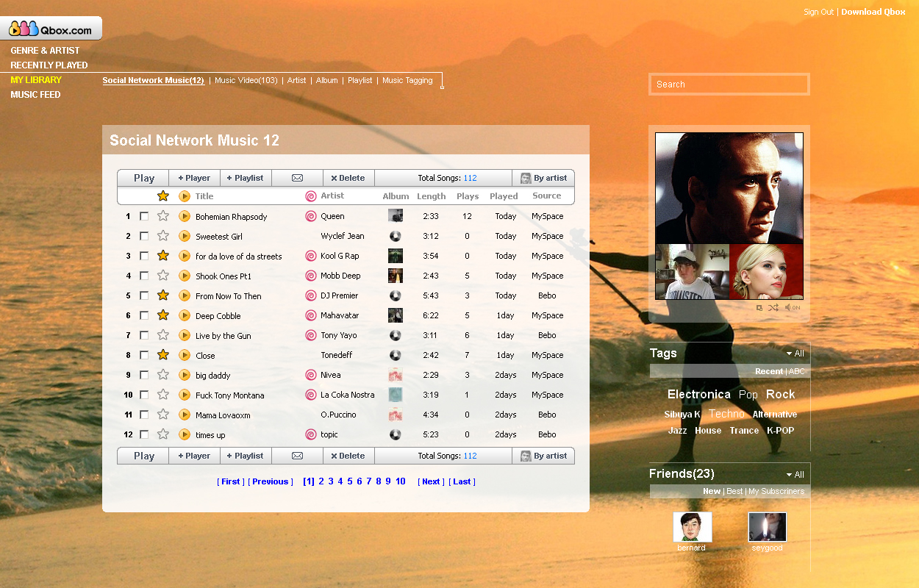Play Bohemian Rhapsody with its orange play icon
This screenshot has height=588, width=919.
coord(185,216)
